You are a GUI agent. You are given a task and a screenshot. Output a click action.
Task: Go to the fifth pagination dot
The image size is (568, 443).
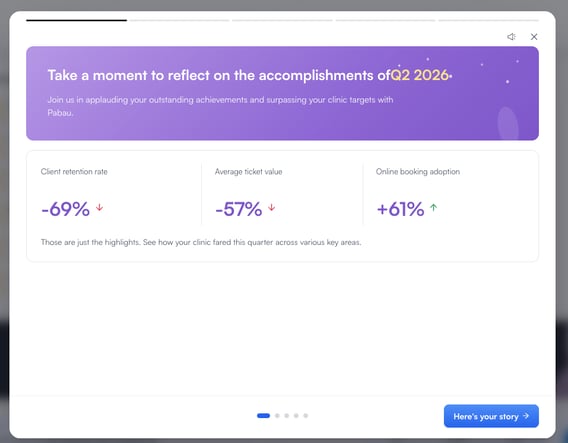pyautogui.click(x=306, y=415)
